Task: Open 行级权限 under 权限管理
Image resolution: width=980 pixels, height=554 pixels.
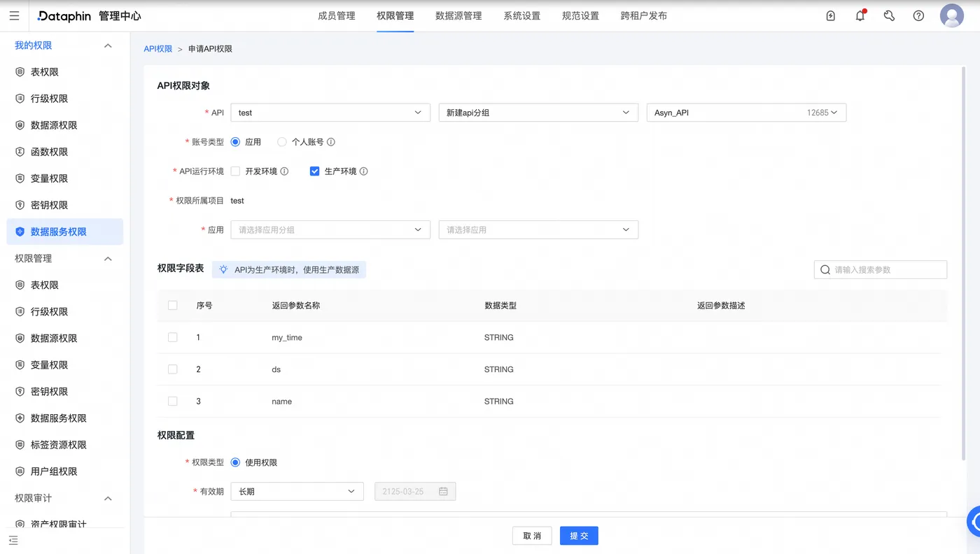Action: click(x=64, y=312)
